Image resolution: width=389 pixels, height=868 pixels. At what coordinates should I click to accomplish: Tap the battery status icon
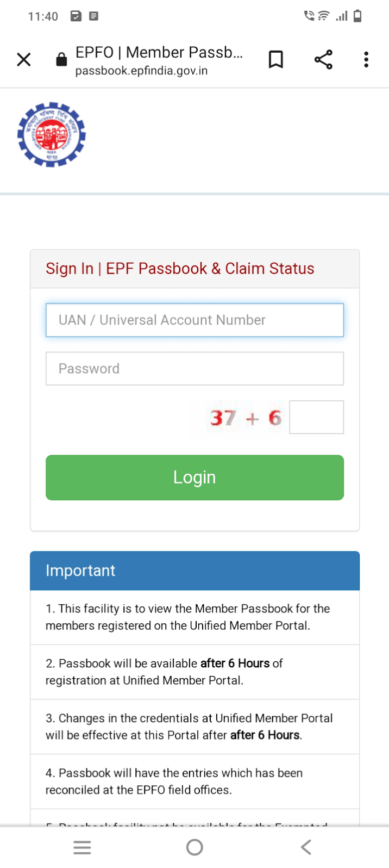click(x=357, y=16)
